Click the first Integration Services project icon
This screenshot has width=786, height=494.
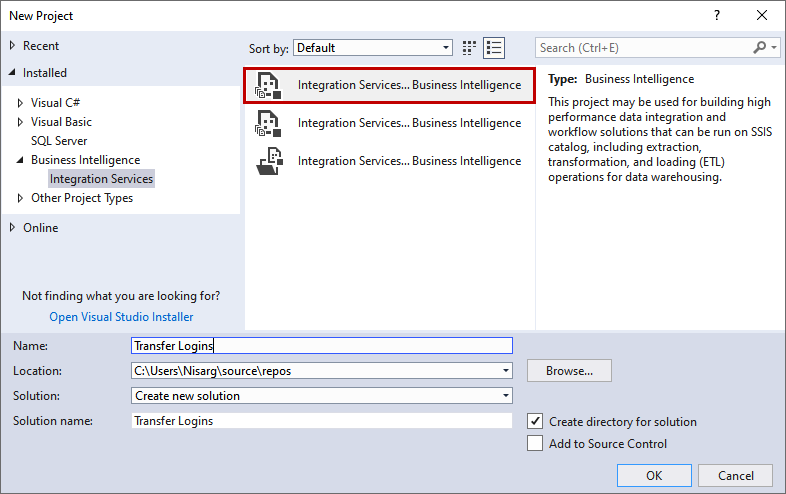268,85
